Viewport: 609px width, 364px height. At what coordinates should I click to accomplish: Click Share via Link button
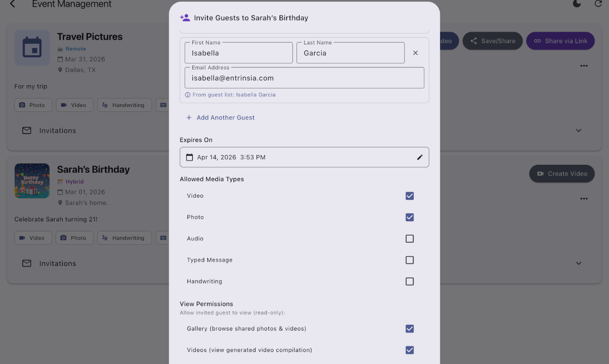coord(561,41)
